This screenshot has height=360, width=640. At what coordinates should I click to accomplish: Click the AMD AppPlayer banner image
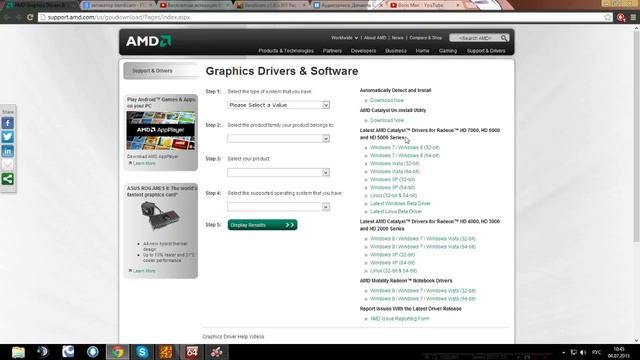(x=160, y=131)
